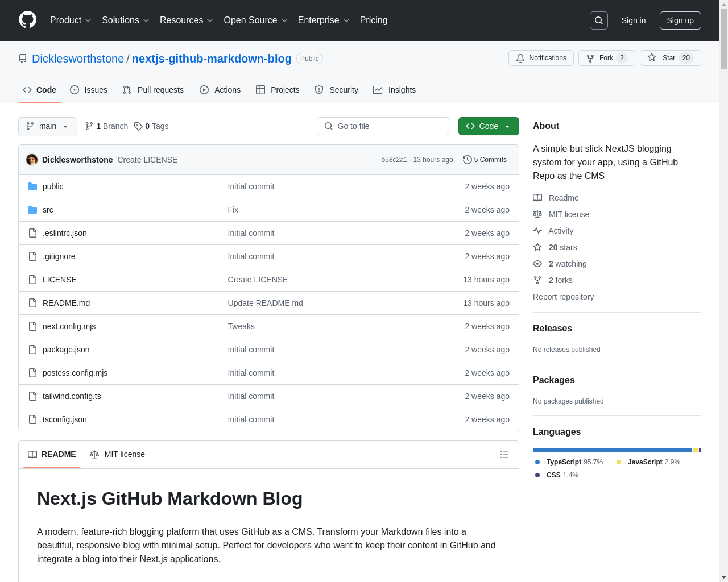
Task: Switch to the Projects tab
Action: pyautogui.click(x=278, y=90)
